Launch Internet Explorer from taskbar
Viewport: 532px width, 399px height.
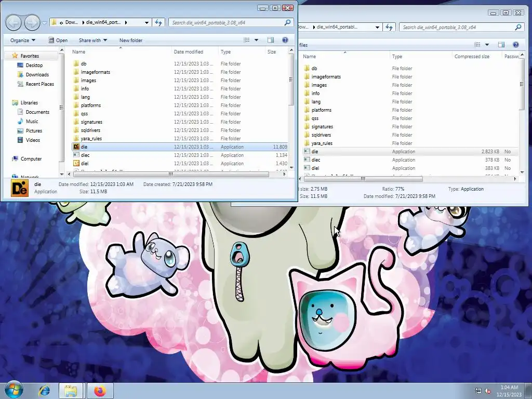tap(44, 391)
